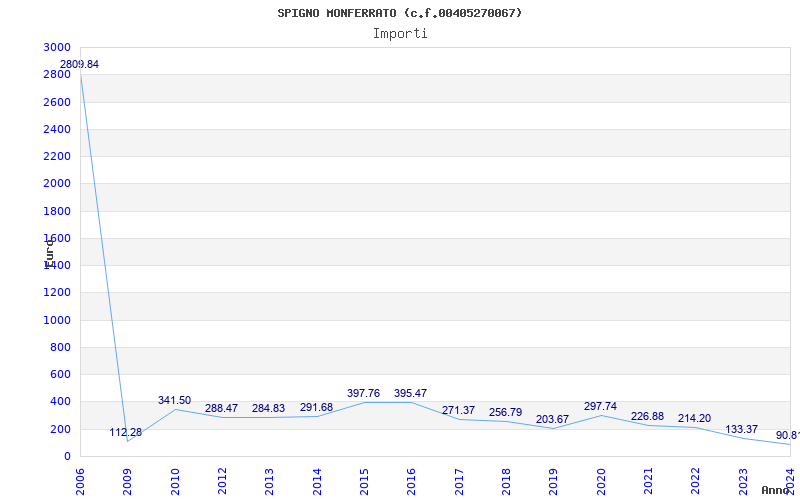
Task: Click the 291.68 value label
Action: [x=316, y=408]
